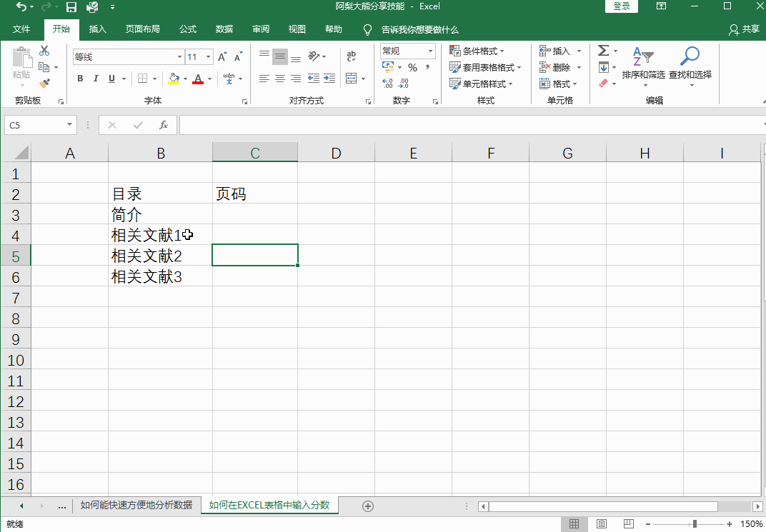Screen dimensions: 766x532
Task: Toggle align text left
Action: point(264,78)
